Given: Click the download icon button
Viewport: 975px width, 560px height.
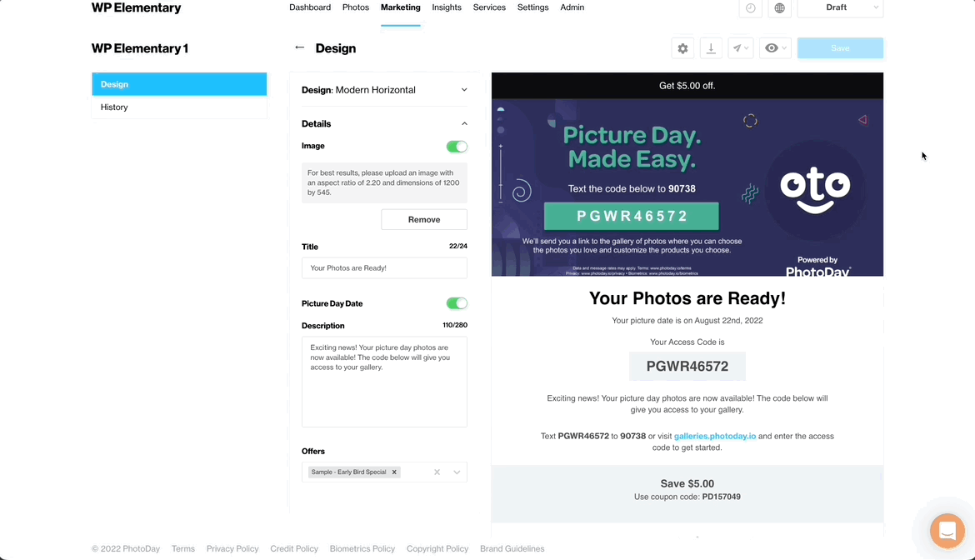Looking at the screenshot, I should pyautogui.click(x=711, y=48).
